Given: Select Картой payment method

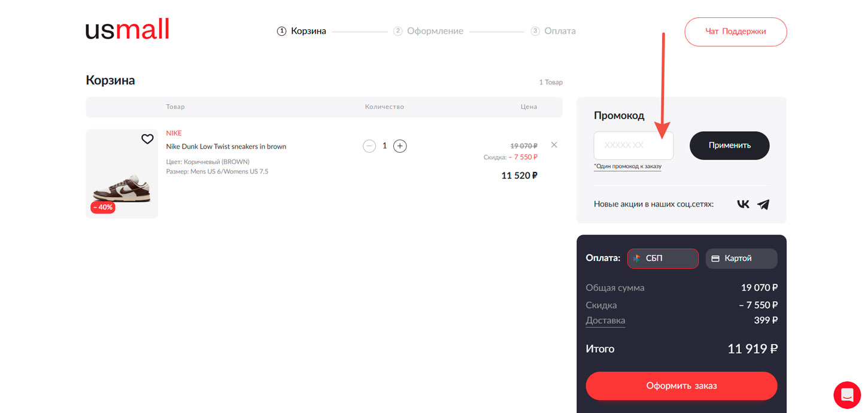Looking at the screenshot, I should [741, 259].
